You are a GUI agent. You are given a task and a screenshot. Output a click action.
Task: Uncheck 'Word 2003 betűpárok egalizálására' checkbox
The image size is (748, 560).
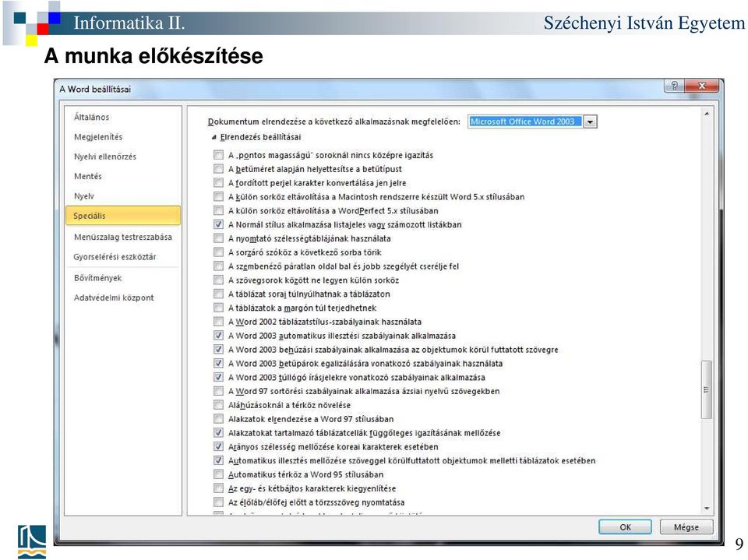click(218, 363)
